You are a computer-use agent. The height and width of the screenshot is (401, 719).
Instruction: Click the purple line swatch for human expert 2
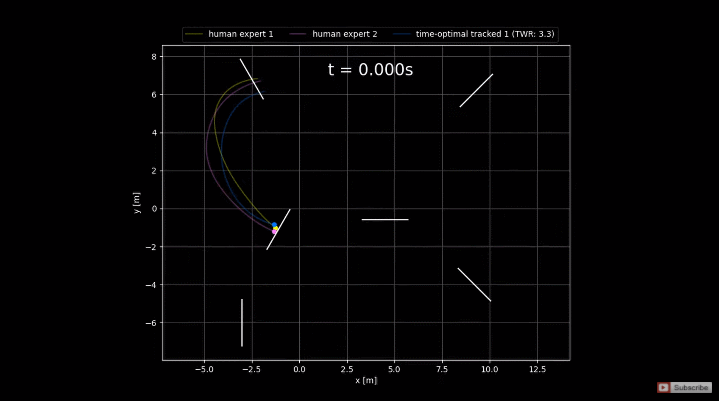298,34
